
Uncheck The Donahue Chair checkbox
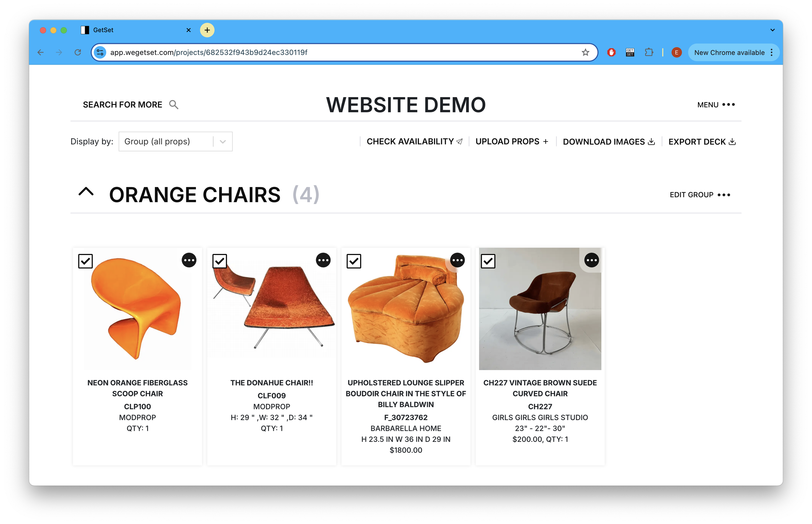click(x=220, y=261)
